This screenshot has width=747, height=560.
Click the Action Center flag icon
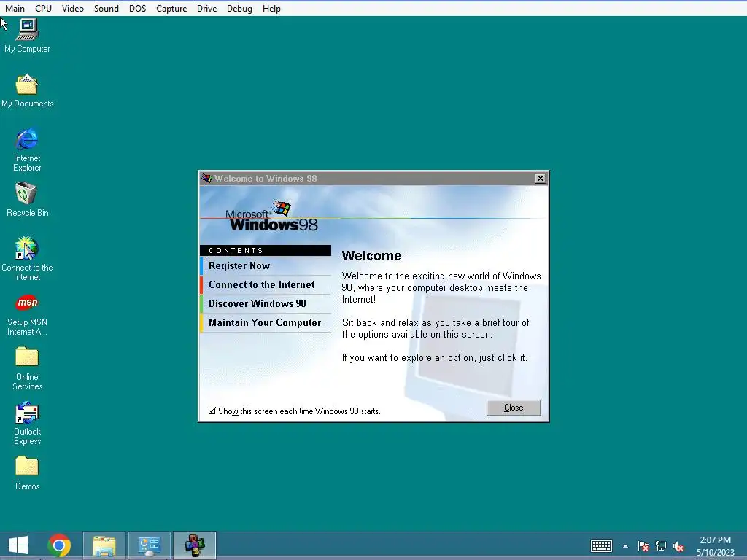(x=643, y=546)
